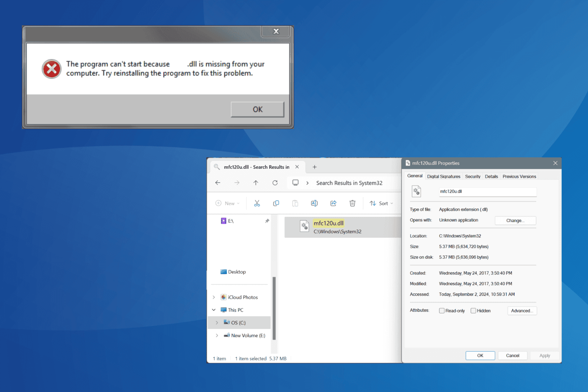Click the Share icon in Explorer toolbar
This screenshot has width=588, height=392.
tap(333, 203)
